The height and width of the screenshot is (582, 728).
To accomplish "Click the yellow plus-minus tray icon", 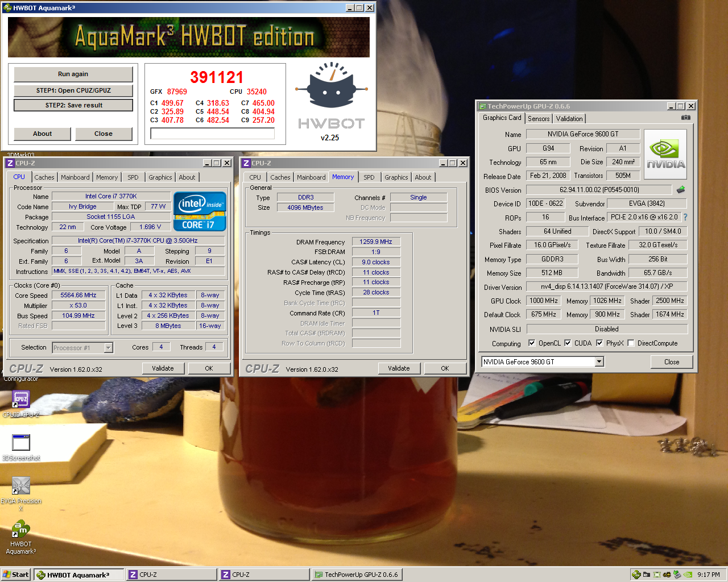I will 667,575.
